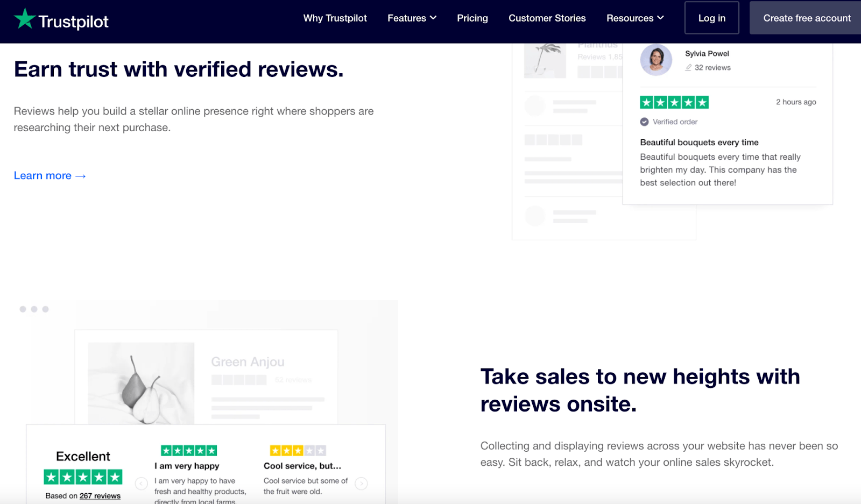Click the '32 reviews' count text
This screenshot has height=504, width=861.
tap(712, 68)
